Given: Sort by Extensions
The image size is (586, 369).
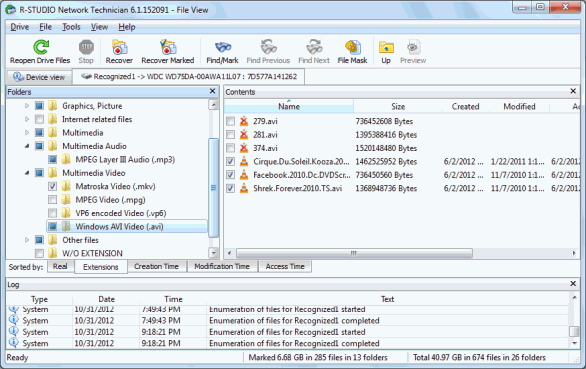Looking at the screenshot, I should [x=101, y=267].
